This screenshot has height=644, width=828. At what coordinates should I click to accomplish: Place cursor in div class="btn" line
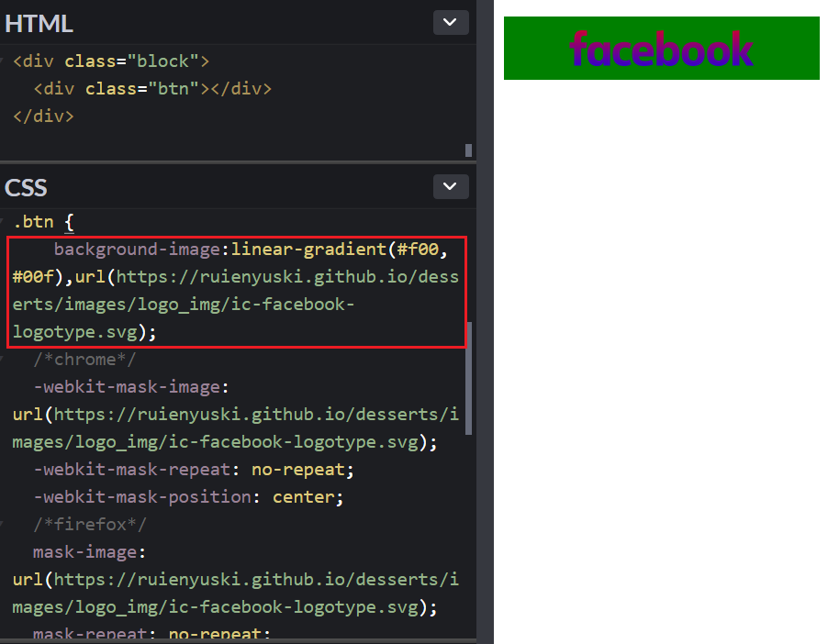click(152, 89)
